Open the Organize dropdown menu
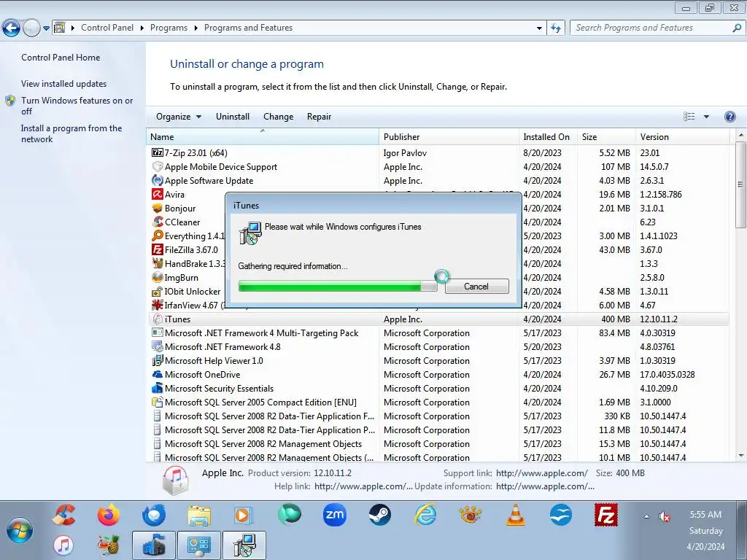Screen dimensions: 747x560 point(179,117)
